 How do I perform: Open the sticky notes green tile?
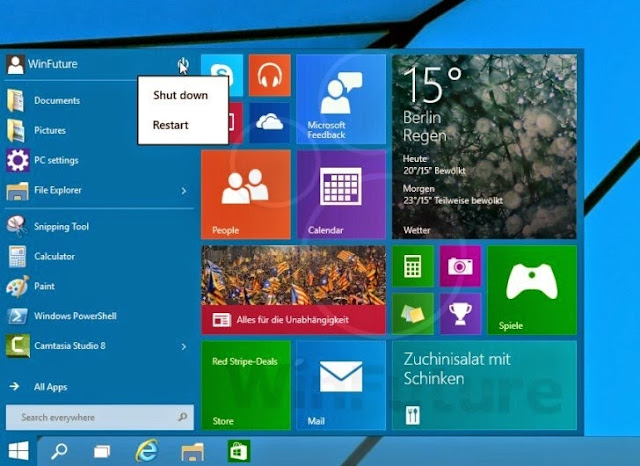tap(413, 314)
